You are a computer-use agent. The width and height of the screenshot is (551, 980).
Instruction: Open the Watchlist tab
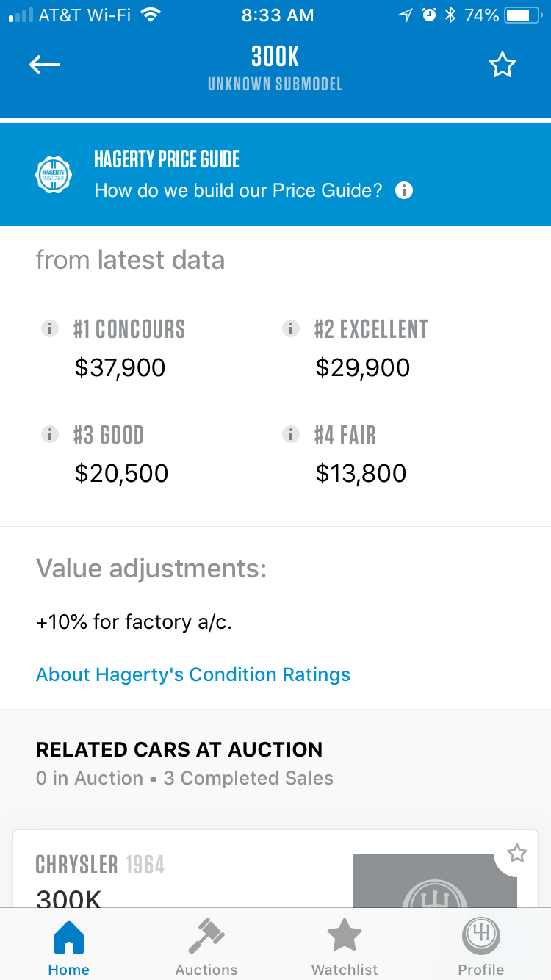tap(345, 947)
